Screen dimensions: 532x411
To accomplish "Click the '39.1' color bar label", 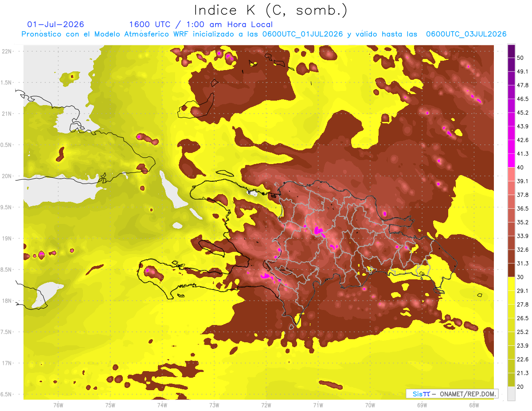I will (523, 181).
